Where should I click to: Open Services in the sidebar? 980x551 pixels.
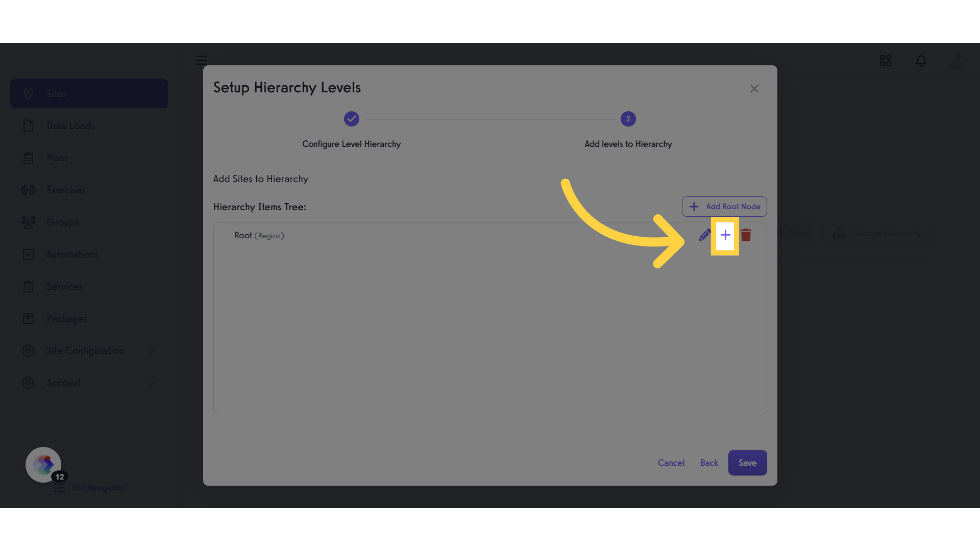(x=89, y=286)
